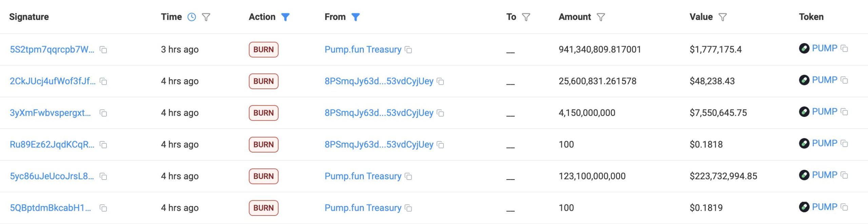Copy the 5QBptdmBkcabH1 signature
Screen dimensions: 868x224
pos(103,208)
